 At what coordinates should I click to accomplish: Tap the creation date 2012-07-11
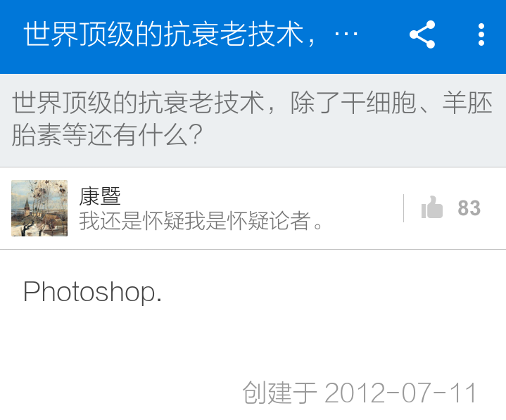(400, 393)
